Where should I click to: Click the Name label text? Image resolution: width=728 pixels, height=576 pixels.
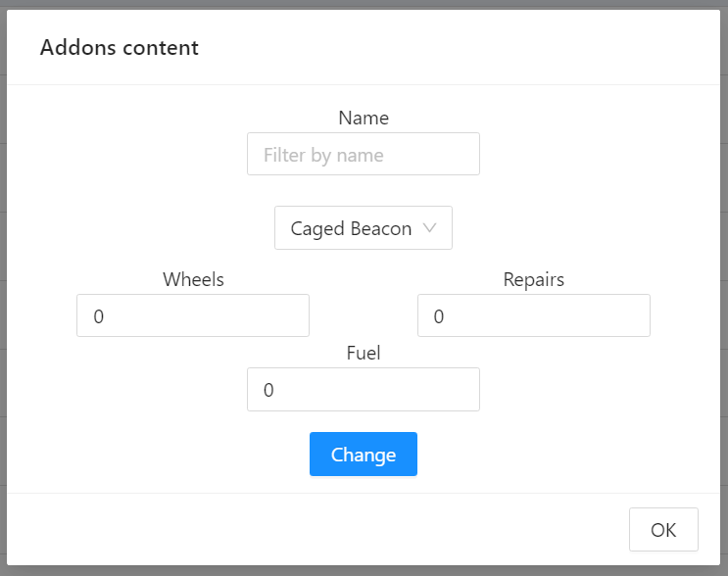click(x=364, y=118)
